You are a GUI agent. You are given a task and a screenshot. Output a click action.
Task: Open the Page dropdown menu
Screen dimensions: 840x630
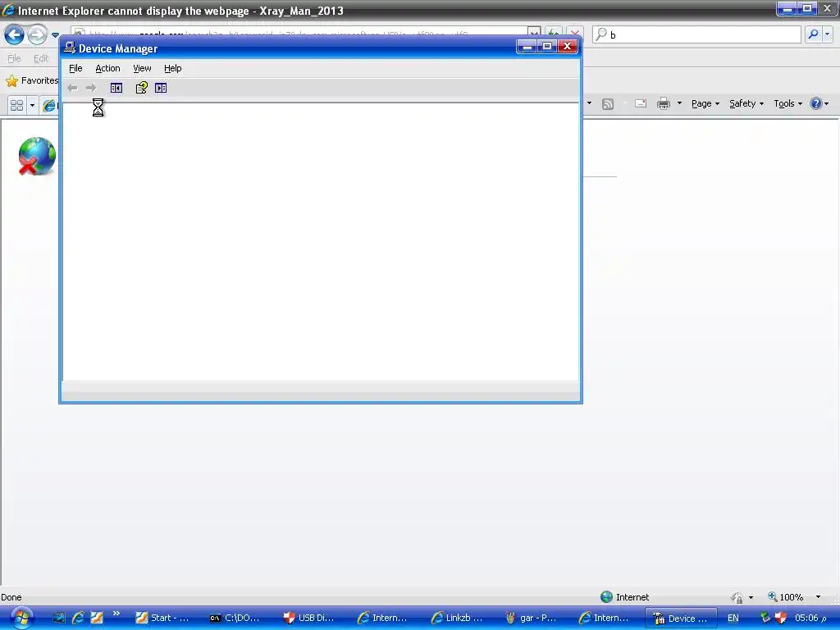point(705,103)
